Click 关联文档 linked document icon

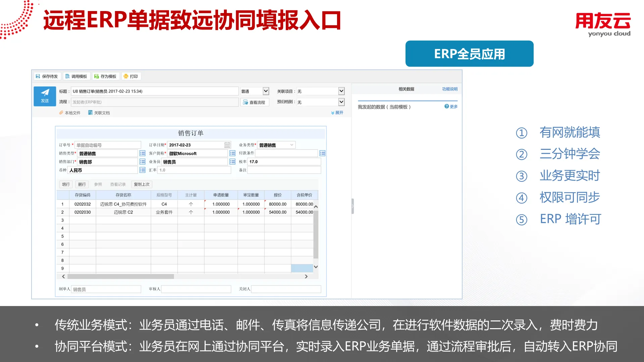90,113
